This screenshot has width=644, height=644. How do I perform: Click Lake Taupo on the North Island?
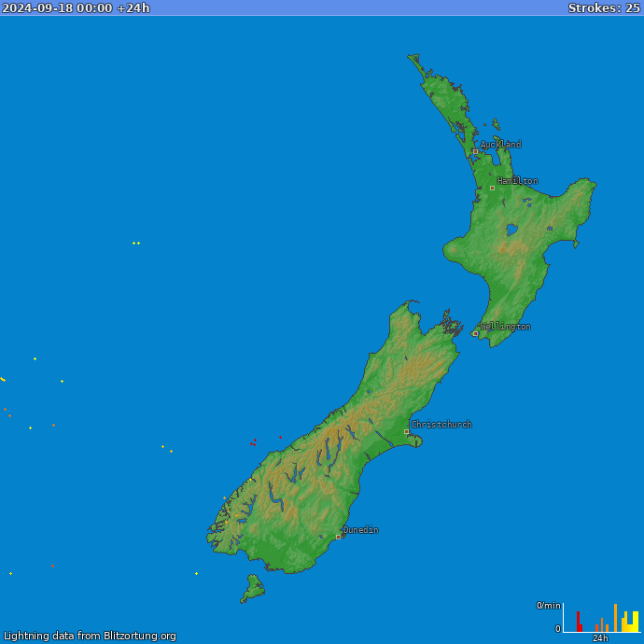pyautogui.click(x=511, y=230)
